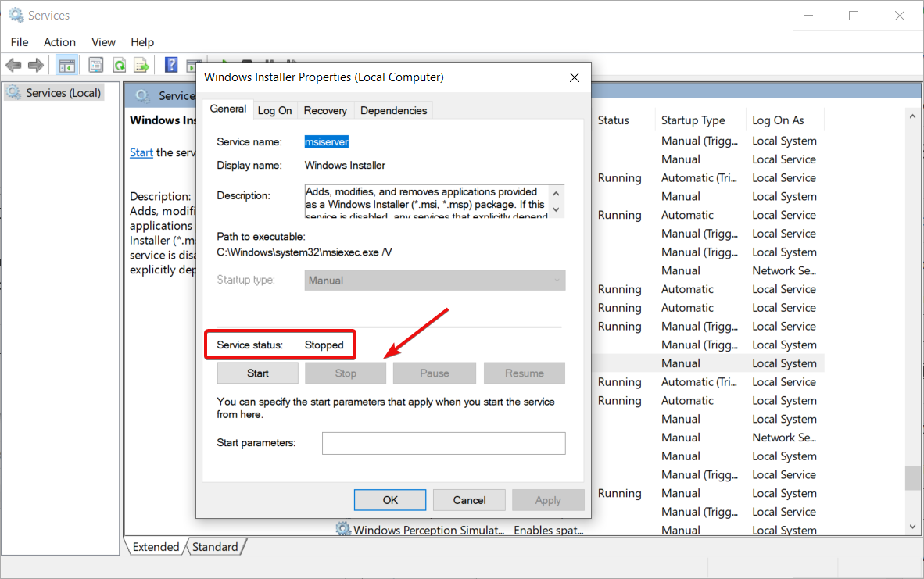Image resolution: width=924 pixels, height=579 pixels.
Task: Click the Export List toolbar icon
Action: (141, 66)
